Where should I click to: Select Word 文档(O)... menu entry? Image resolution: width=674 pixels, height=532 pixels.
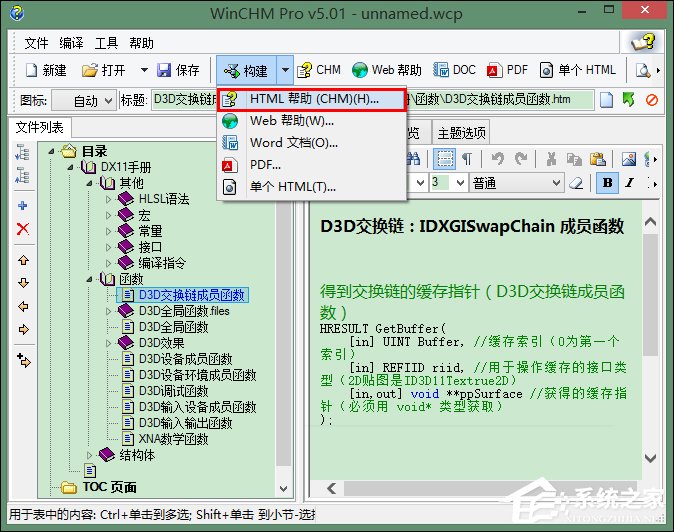point(312,143)
